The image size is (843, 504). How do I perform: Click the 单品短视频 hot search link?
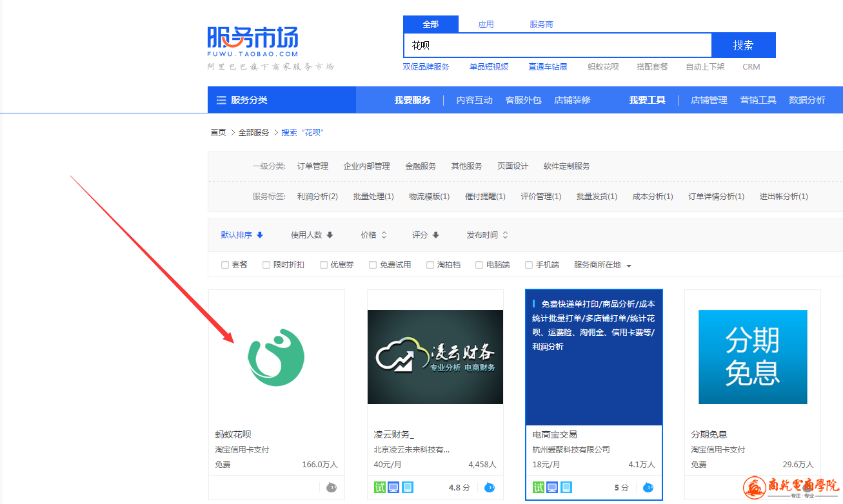tap(489, 66)
